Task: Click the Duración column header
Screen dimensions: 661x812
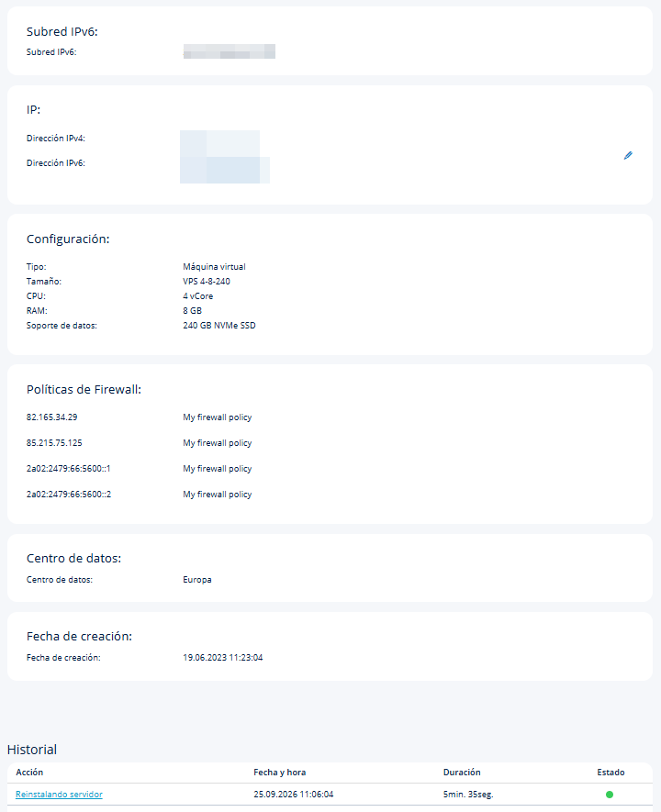Action: (x=462, y=773)
